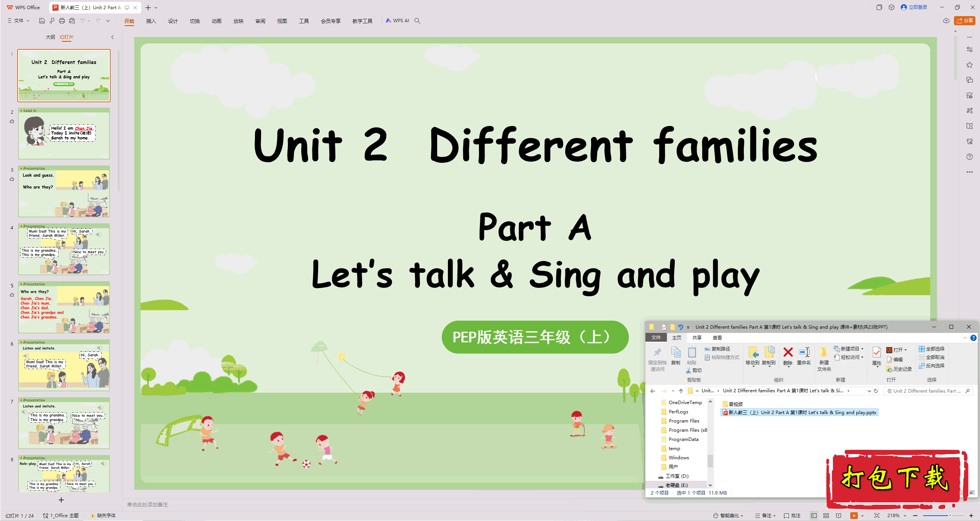Viewport: 980px width, 521px height.
Task: Click 历史记录 history icon in the Explorer ribbon
Action: pos(899,369)
